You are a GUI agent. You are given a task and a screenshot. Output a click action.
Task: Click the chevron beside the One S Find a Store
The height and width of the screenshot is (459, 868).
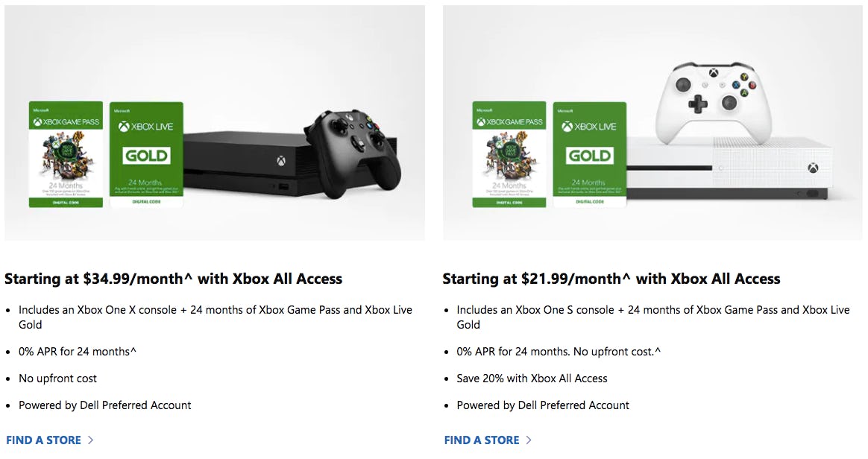coord(529,440)
